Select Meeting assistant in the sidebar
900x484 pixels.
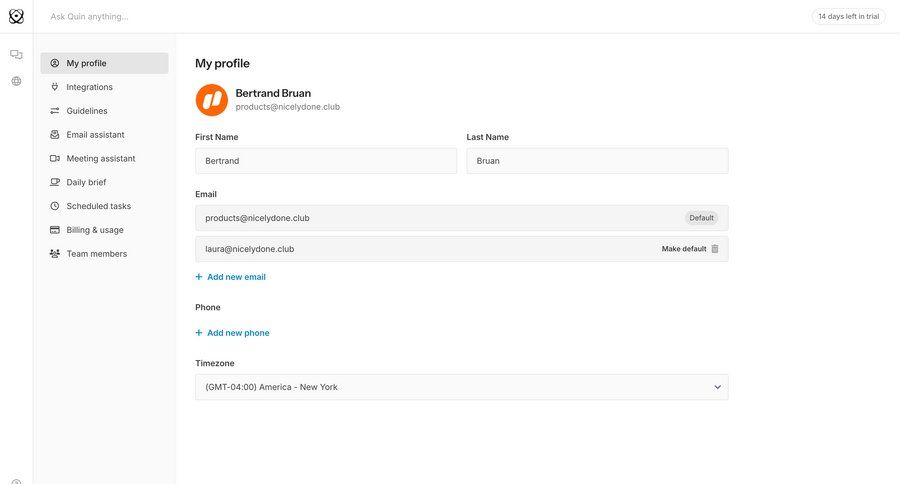pyautogui.click(x=100, y=159)
